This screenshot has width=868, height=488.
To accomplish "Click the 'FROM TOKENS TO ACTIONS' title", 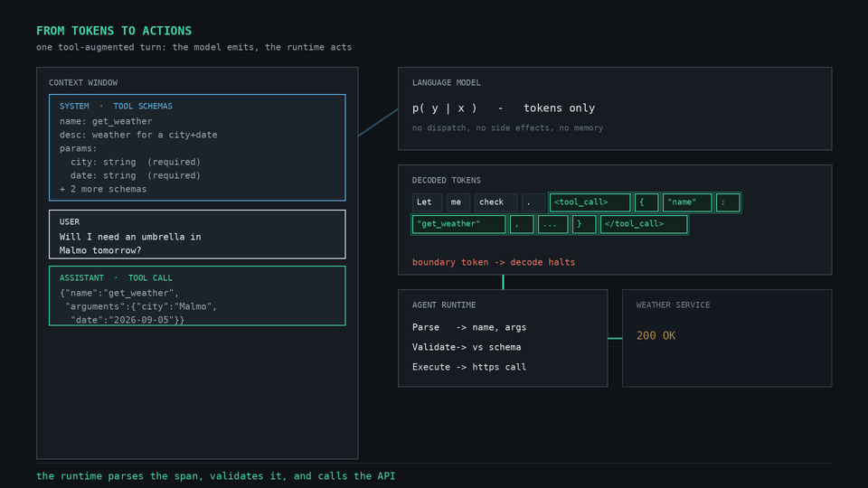I will [114, 31].
